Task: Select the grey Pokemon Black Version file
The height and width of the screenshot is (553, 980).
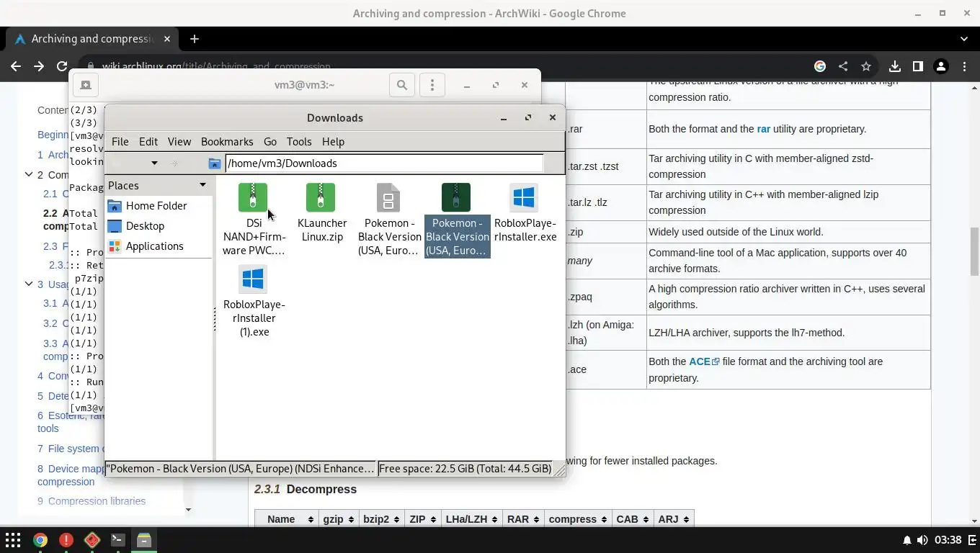Action: (389, 220)
